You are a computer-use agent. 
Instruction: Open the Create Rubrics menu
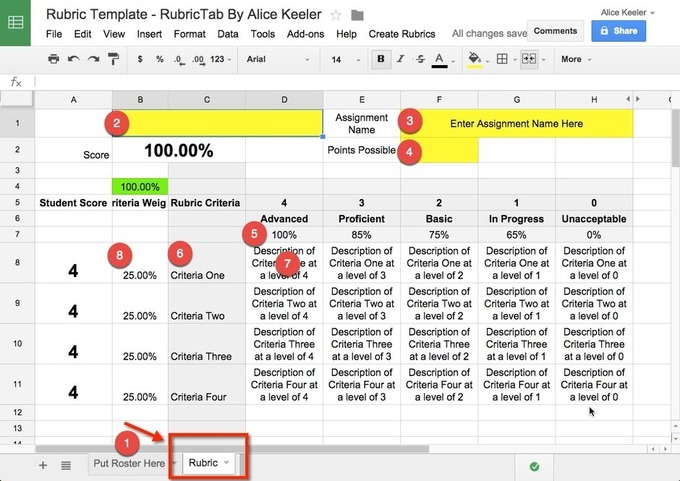(x=402, y=34)
